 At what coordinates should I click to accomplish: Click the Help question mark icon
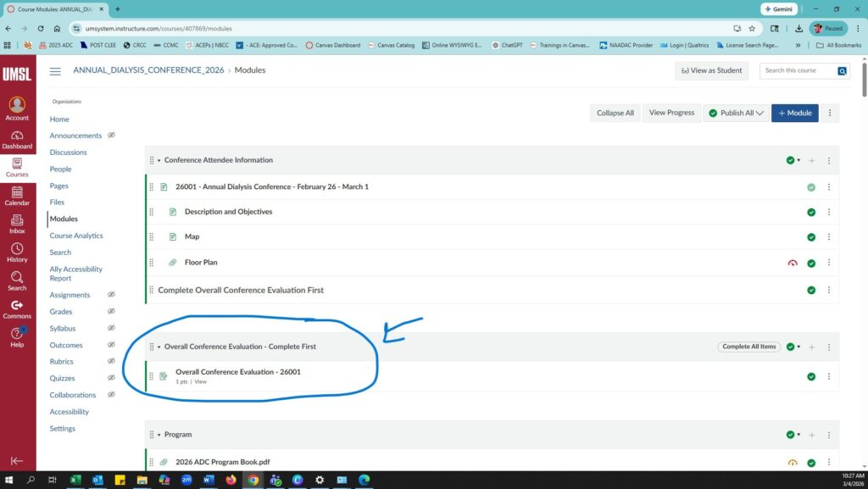tap(17, 337)
